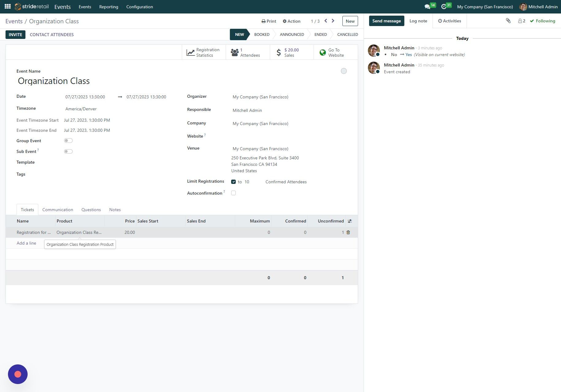The image size is (561, 392).
Task: Open the conversations icon with badge 14
Action: 430,6
